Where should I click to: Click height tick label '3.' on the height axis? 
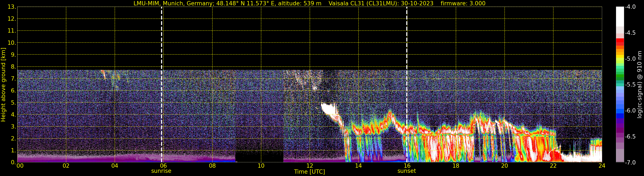pos(13,126)
